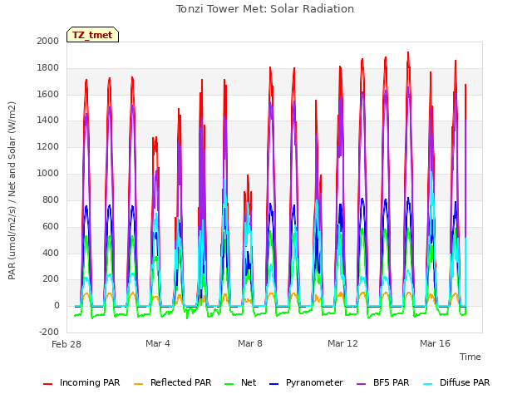Screen dimensions: 532x399
Task: Click the 2000 y-axis tick label
Action: tap(48, 41)
